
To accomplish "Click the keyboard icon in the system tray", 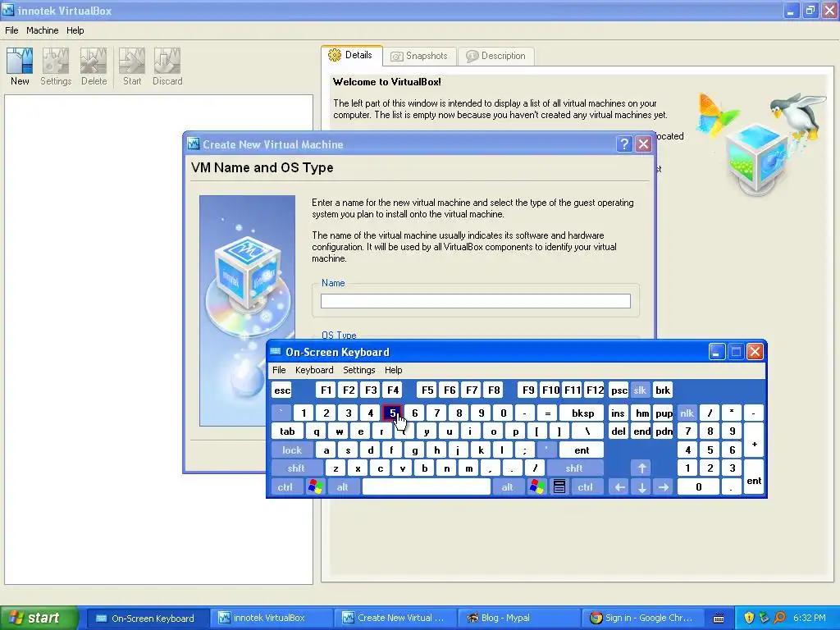I will pyautogui.click(x=719, y=619).
